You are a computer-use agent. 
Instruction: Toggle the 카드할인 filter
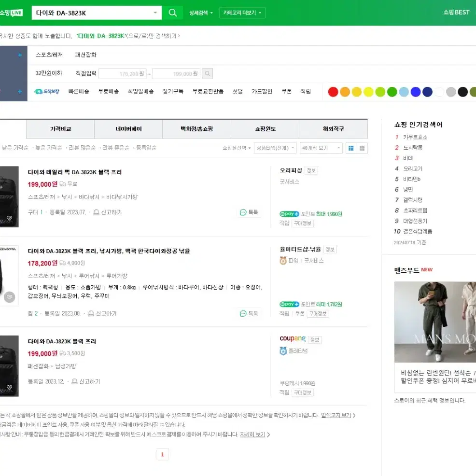click(262, 91)
